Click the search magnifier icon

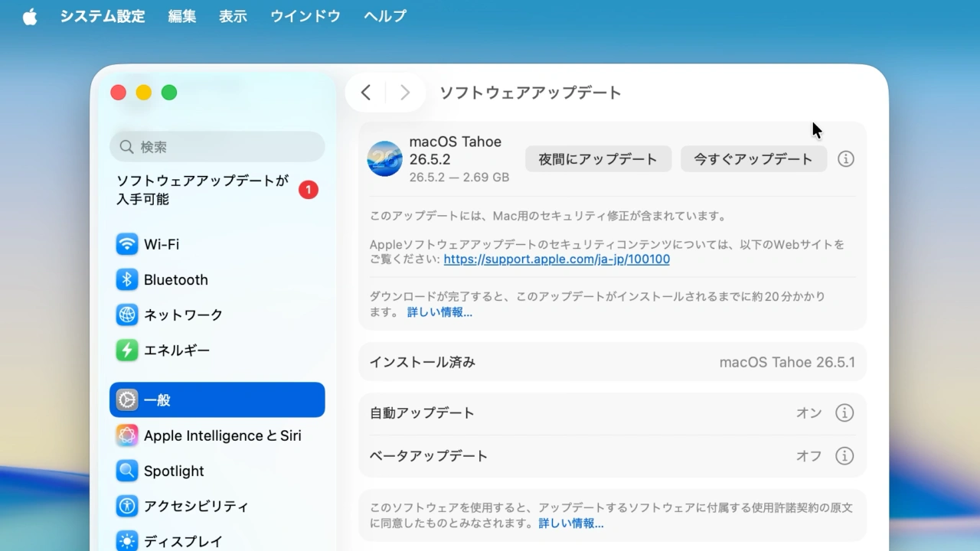coord(127,146)
